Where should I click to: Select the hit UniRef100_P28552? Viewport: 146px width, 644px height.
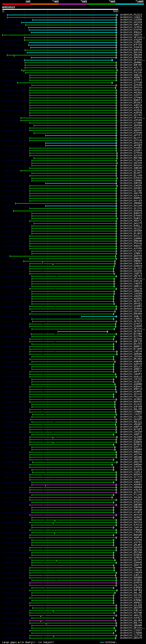(x=131, y=42)
